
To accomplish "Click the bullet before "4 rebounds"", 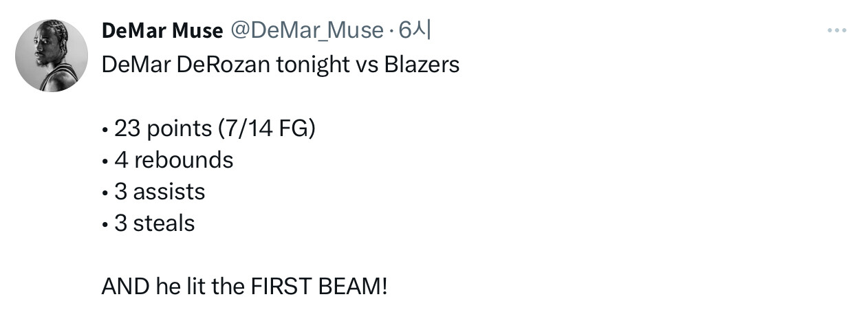I will tap(105, 161).
